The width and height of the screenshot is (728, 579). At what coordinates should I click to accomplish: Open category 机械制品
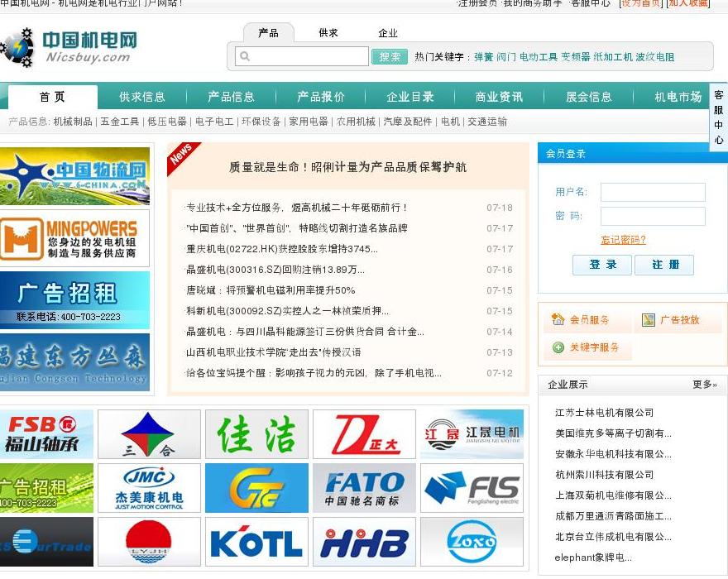tap(73, 122)
